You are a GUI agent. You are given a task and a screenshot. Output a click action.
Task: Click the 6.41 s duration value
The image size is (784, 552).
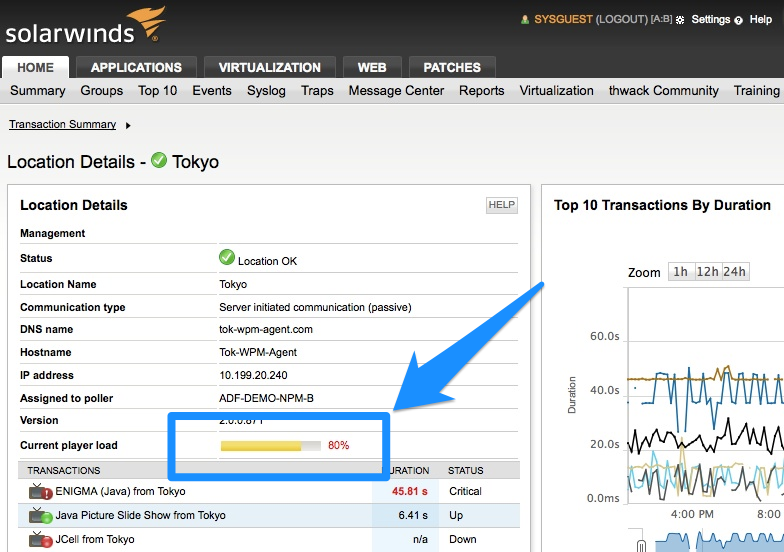[413, 515]
